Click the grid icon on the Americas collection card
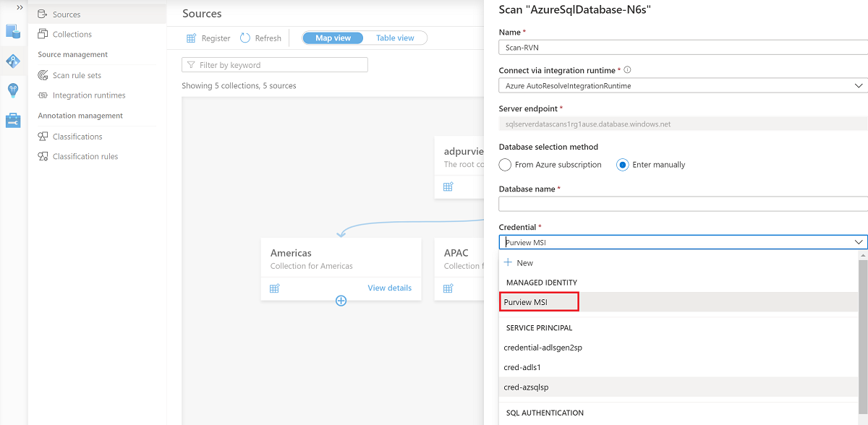Viewport: 868px width, 425px height. click(274, 288)
